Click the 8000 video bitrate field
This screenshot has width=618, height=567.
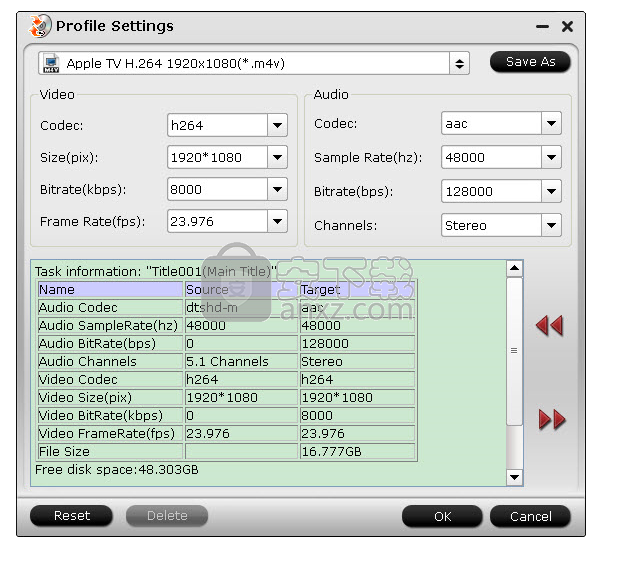(218, 190)
